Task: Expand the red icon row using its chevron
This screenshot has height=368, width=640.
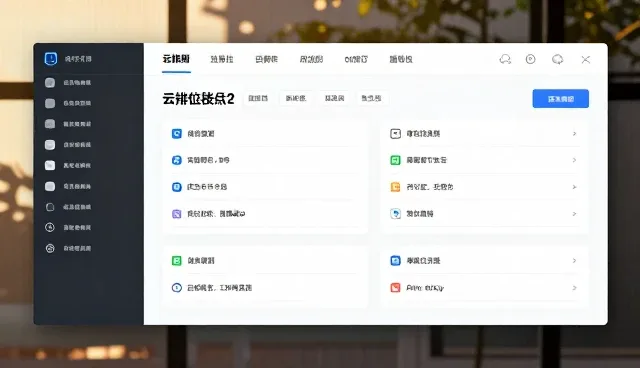Action: click(x=574, y=288)
